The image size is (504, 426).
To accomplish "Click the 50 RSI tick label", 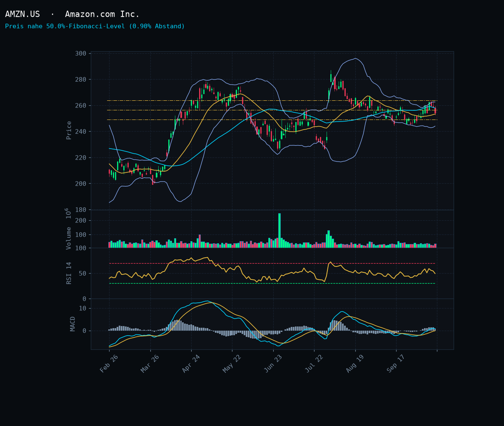I will (82, 274).
